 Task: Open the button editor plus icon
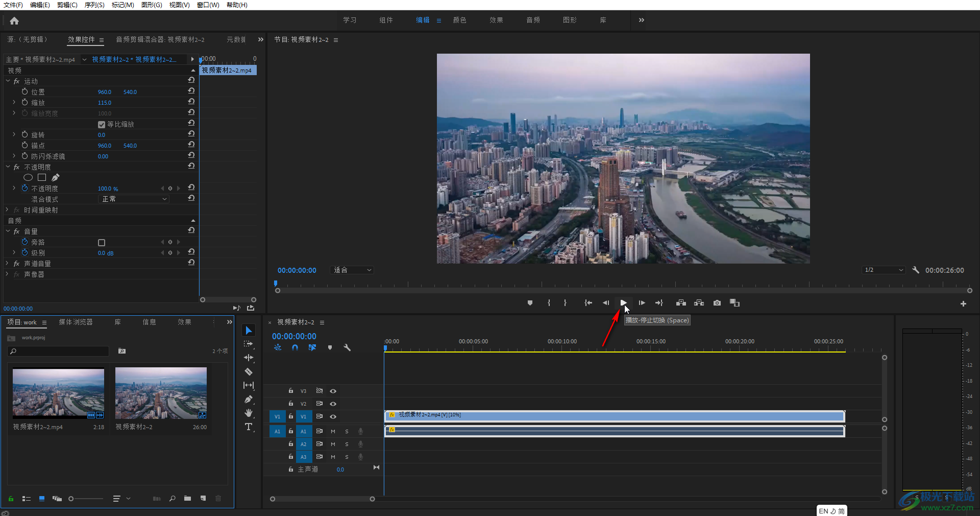pos(963,303)
